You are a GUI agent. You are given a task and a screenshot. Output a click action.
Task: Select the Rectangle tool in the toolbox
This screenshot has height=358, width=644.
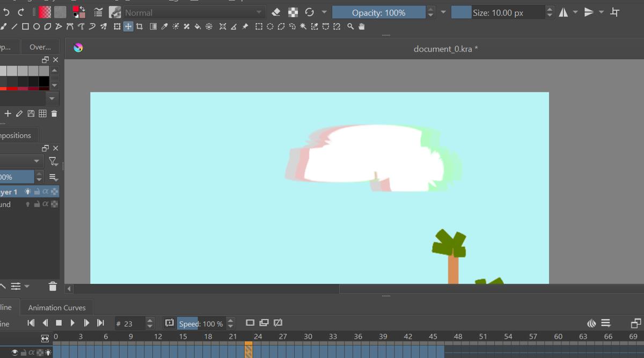[x=26, y=25]
